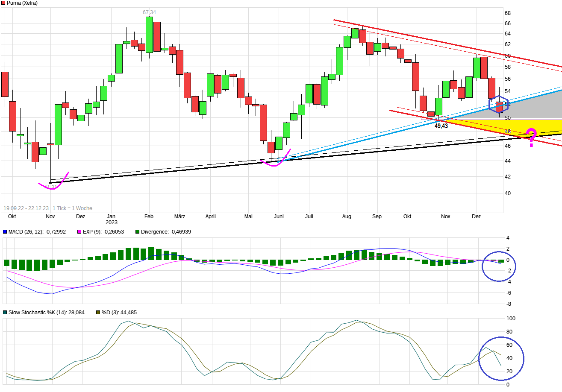Viewport: 562px width, 392px height.
Task: Expand the blue circle on the stochastic panel
Action: [x=503, y=358]
